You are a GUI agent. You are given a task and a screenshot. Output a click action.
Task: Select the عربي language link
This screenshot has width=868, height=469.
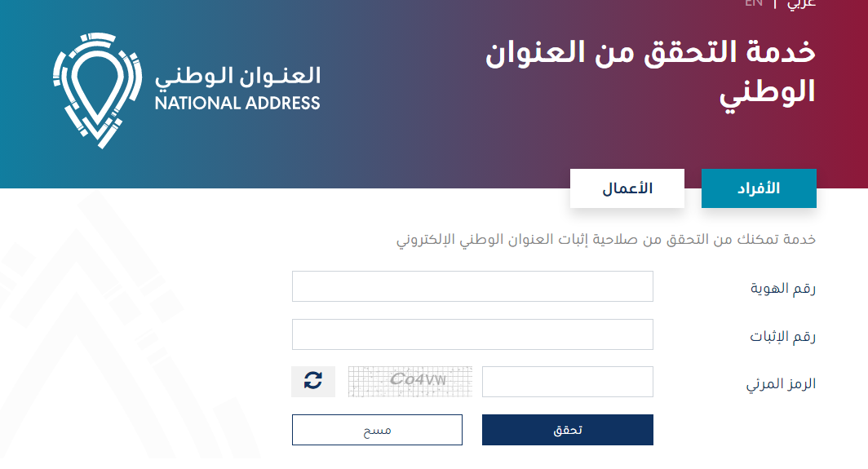(802, 4)
